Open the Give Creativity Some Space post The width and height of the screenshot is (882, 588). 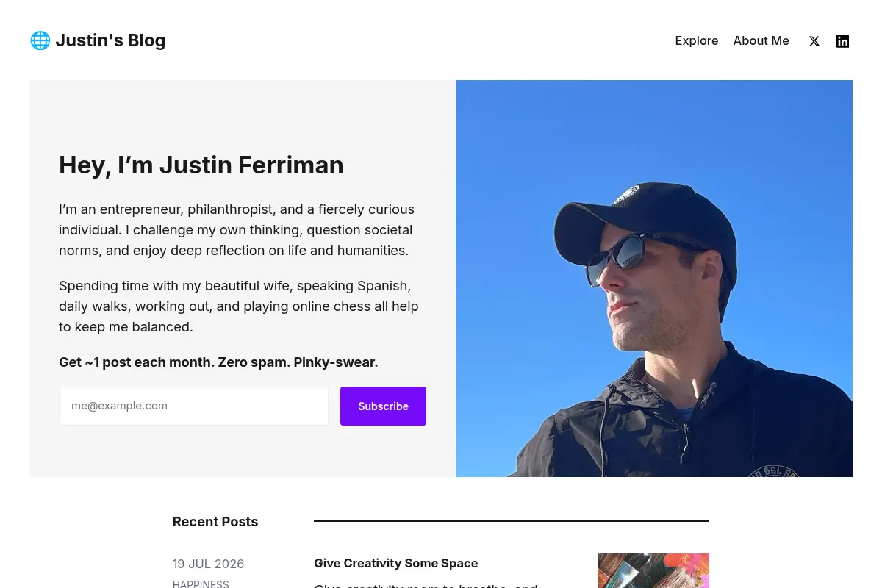(x=395, y=563)
